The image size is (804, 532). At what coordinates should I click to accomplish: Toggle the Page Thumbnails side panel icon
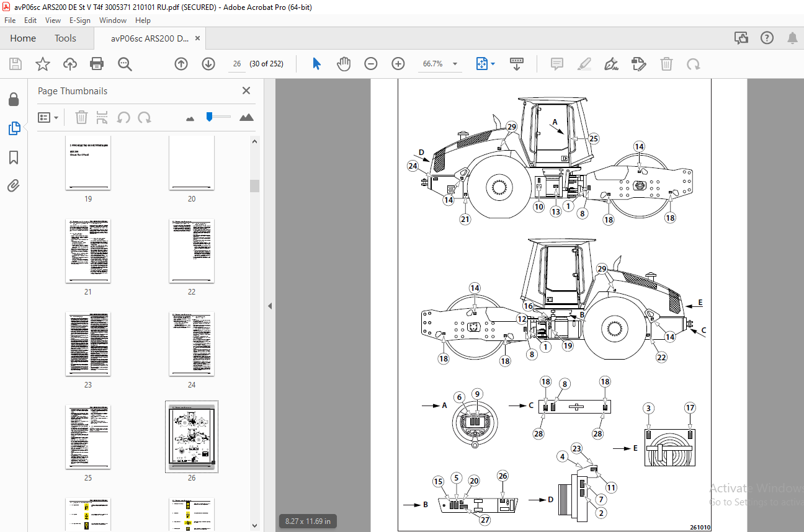pyautogui.click(x=14, y=128)
